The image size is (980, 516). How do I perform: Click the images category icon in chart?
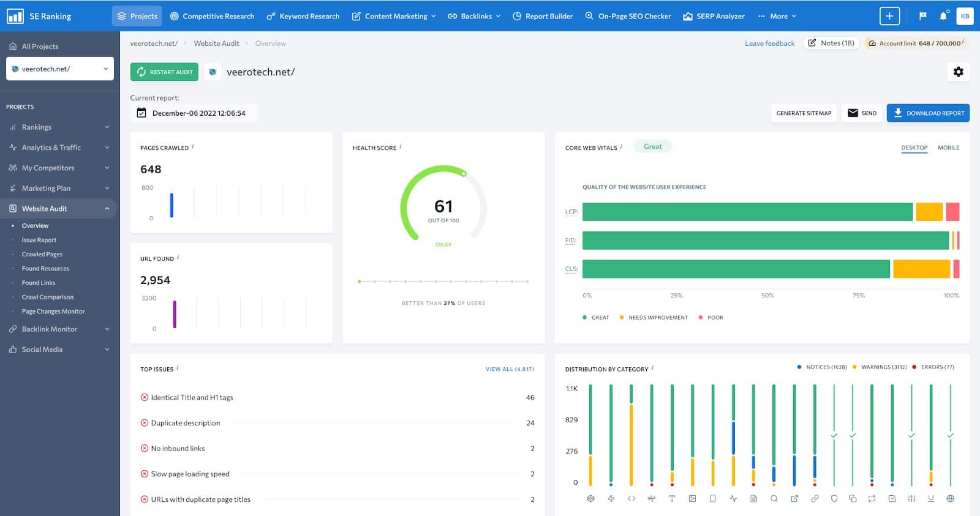coord(692,498)
